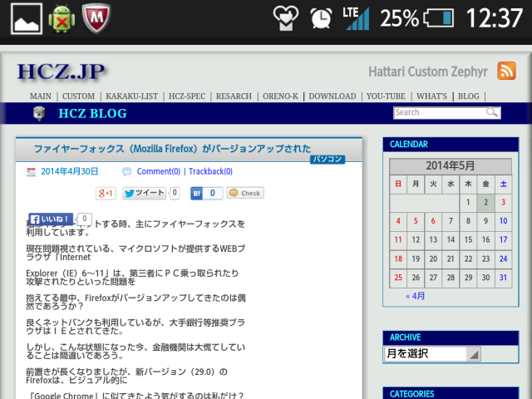Open the McAfee shield notification icon

pos(96,18)
